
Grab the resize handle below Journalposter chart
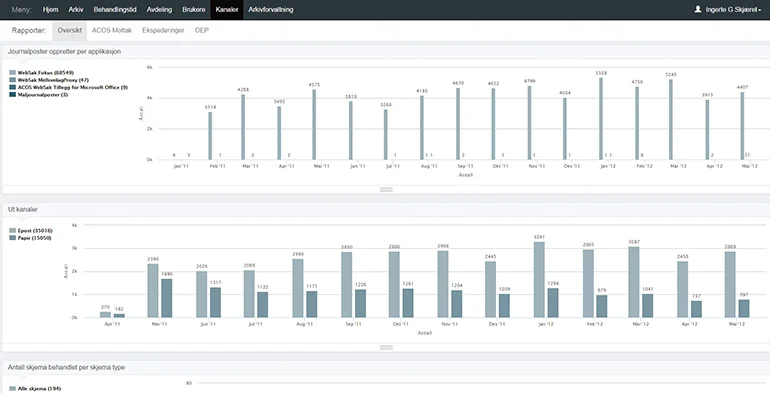coord(386,190)
